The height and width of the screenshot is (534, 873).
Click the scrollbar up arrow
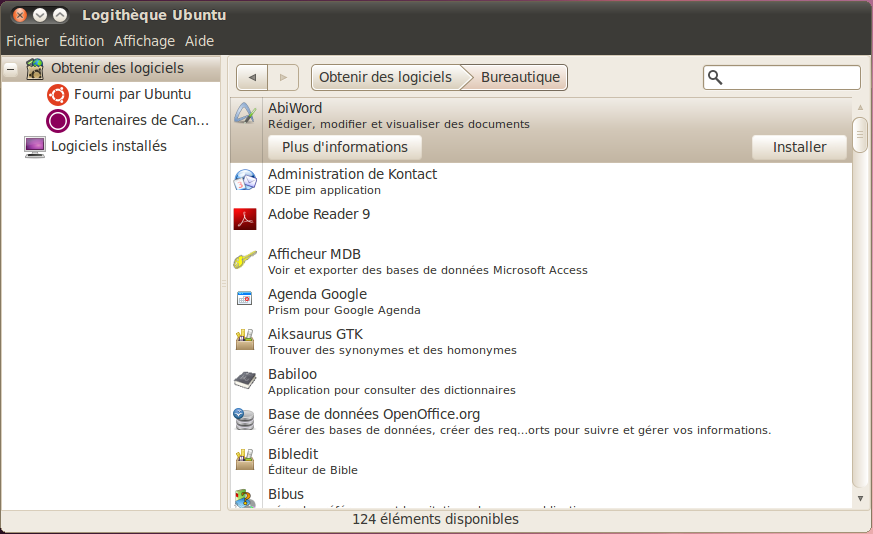point(860,107)
